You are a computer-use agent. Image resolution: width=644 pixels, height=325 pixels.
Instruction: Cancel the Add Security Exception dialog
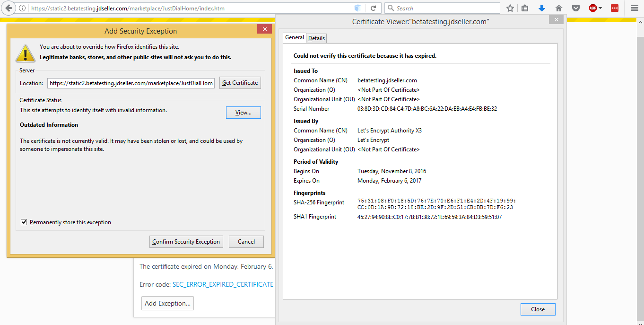point(246,242)
